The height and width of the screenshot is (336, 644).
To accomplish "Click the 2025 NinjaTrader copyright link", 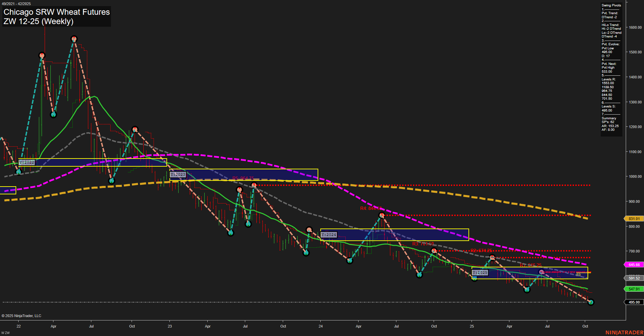I will (x=22, y=315).
